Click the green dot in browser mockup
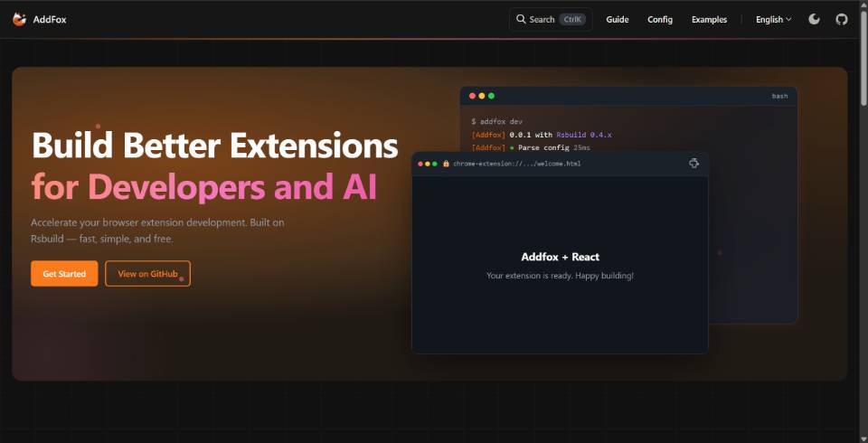Viewport: 868px width, 443px height. click(x=435, y=164)
